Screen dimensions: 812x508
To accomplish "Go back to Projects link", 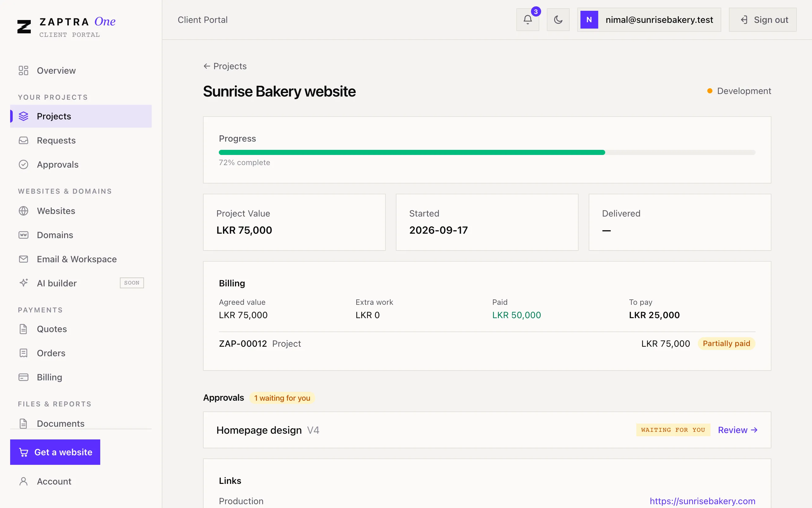I will [x=225, y=66].
